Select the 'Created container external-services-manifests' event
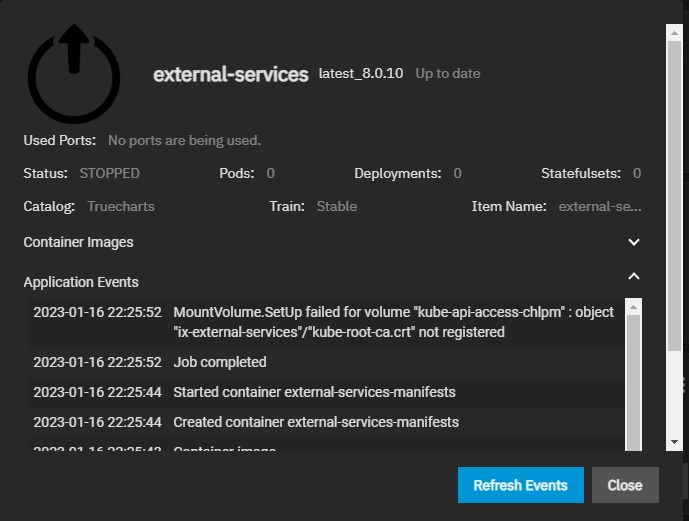The image size is (689, 521). [x=316, y=422]
